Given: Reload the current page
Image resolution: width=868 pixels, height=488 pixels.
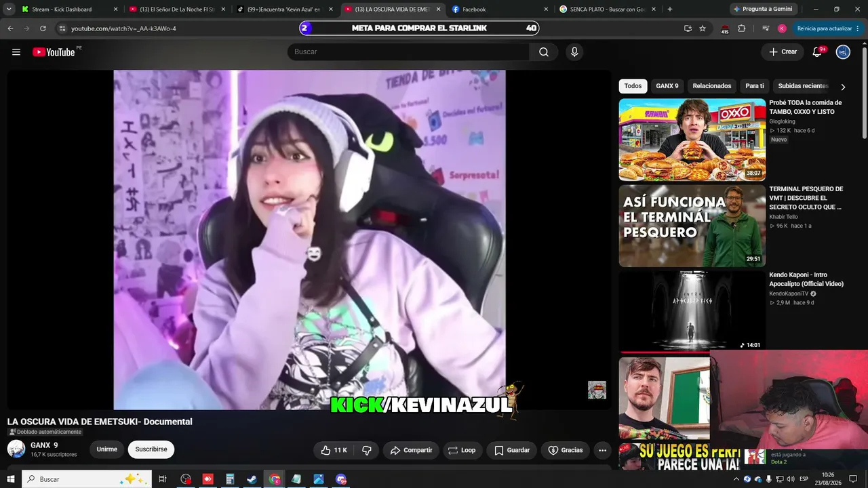Looking at the screenshot, I should tap(43, 28).
